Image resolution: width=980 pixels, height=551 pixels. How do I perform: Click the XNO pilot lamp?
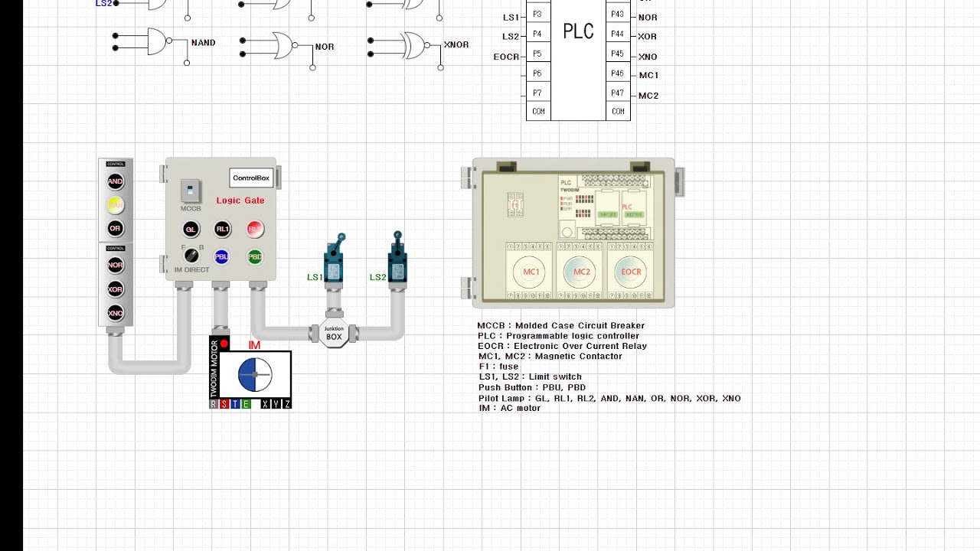pyautogui.click(x=115, y=313)
